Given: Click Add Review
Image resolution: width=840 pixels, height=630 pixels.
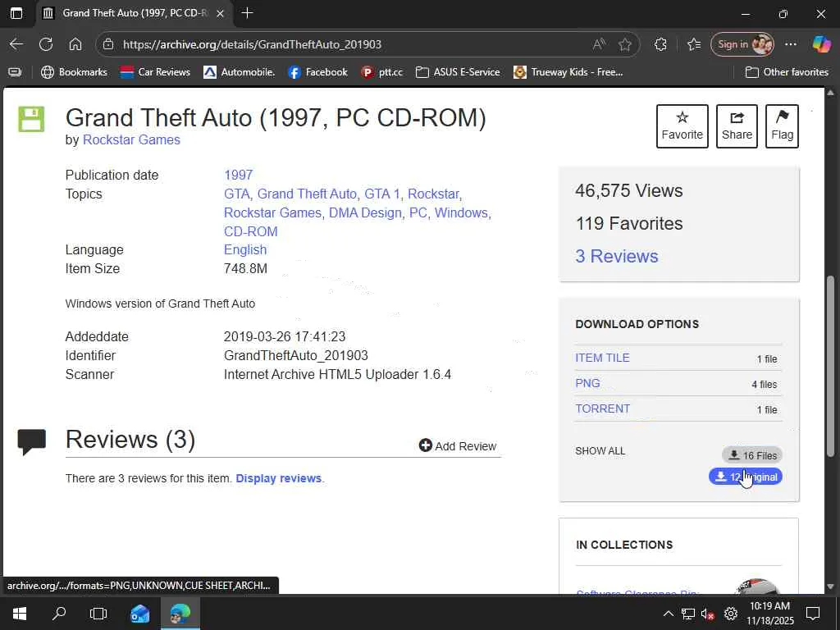Looking at the screenshot, I should pos(458,445).
